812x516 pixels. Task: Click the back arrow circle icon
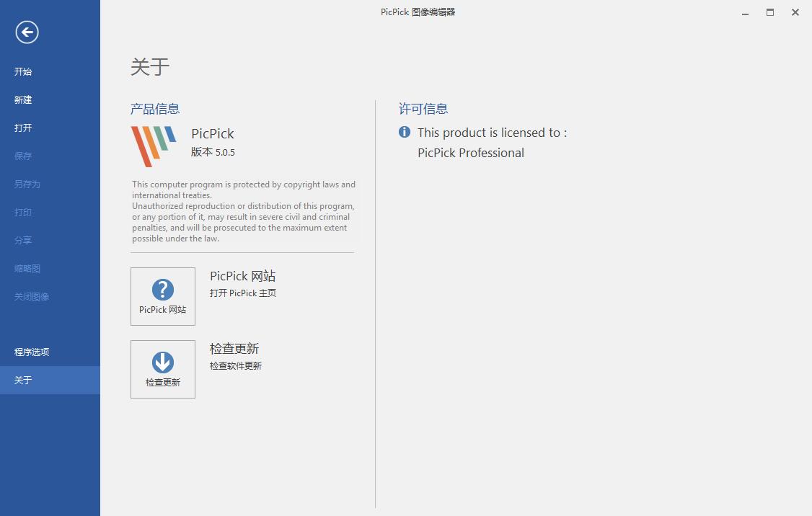pyautogui.click(x=27, y=32)
